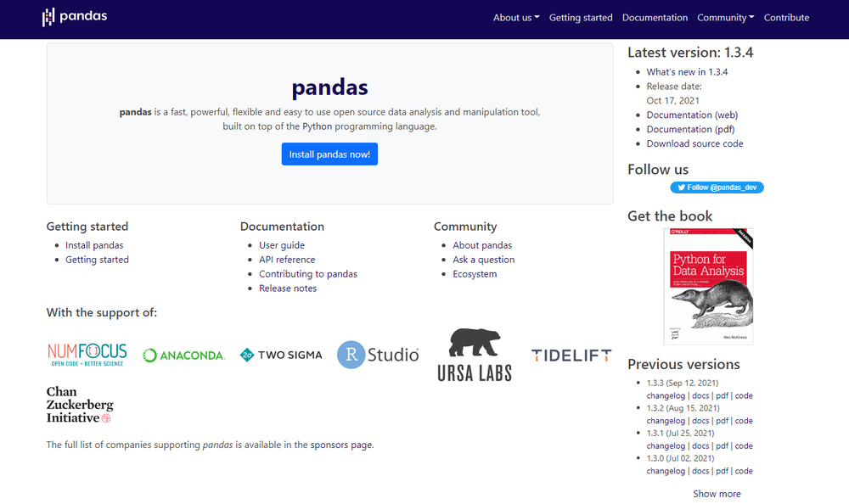Open the Anaconda sponsor logo
This screenshot has height=504, width=849.
(x=183, y=356)
